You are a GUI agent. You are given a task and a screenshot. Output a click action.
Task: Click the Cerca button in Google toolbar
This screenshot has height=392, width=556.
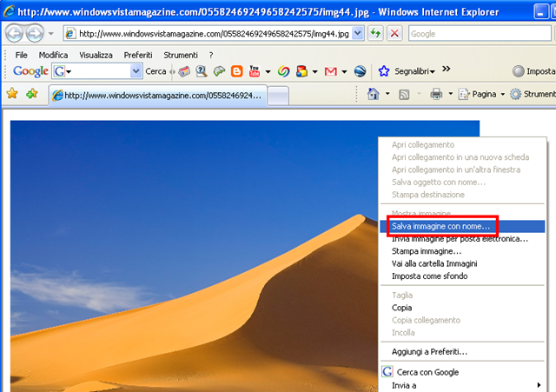pyautogui.click(x=156, y=71)
